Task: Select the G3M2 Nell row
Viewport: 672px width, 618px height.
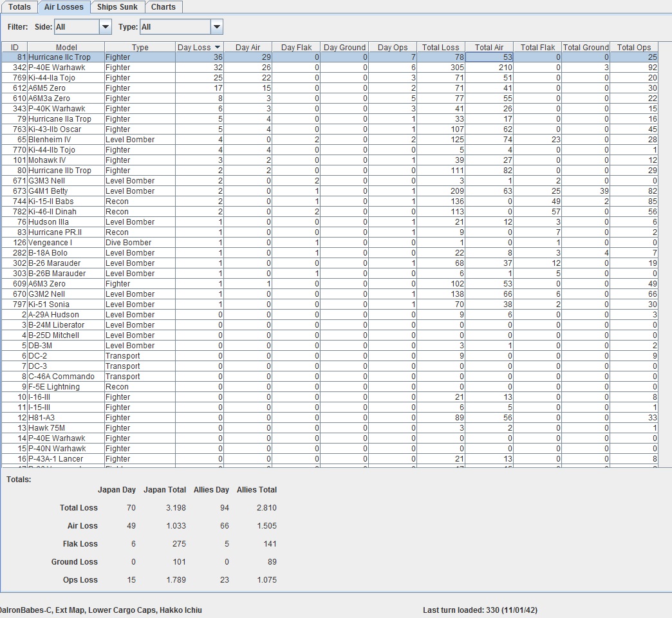Action: point(330,294)
